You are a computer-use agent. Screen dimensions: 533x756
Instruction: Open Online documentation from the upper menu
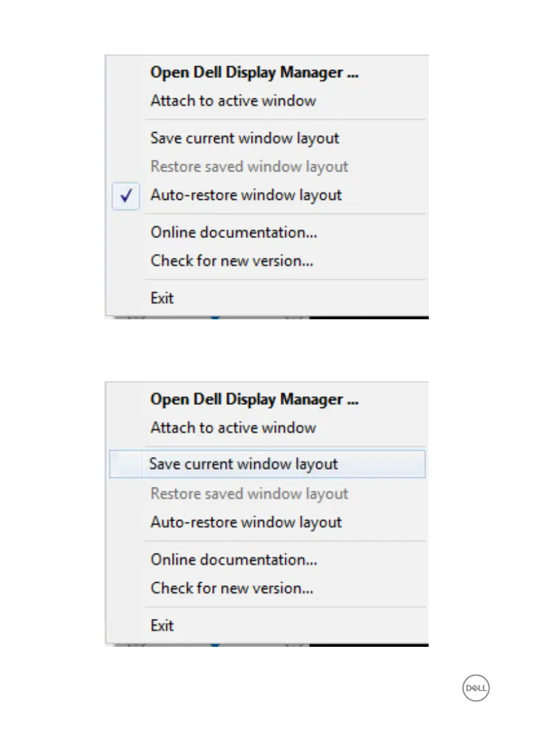(234, 232)
